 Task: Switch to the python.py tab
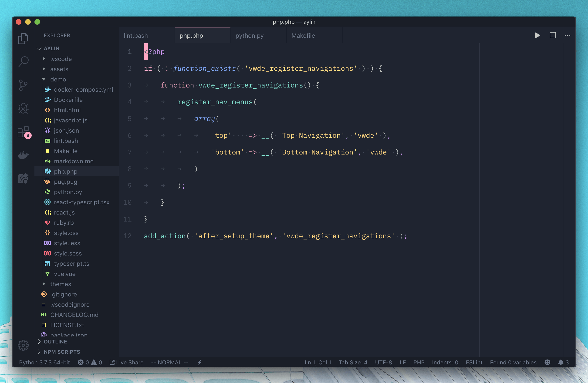click(x=250, y=36)
